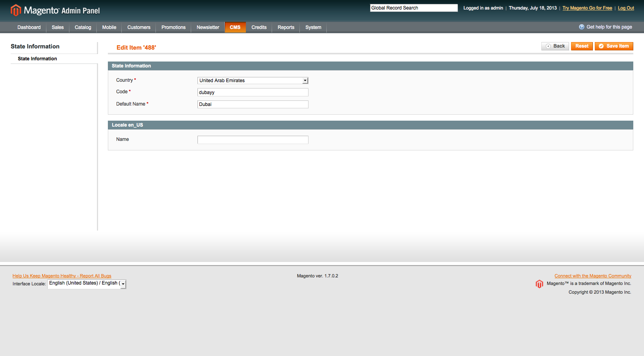Click the 'Edit Item '488'' heading
The image size is (644, 356).
[136, 48]
